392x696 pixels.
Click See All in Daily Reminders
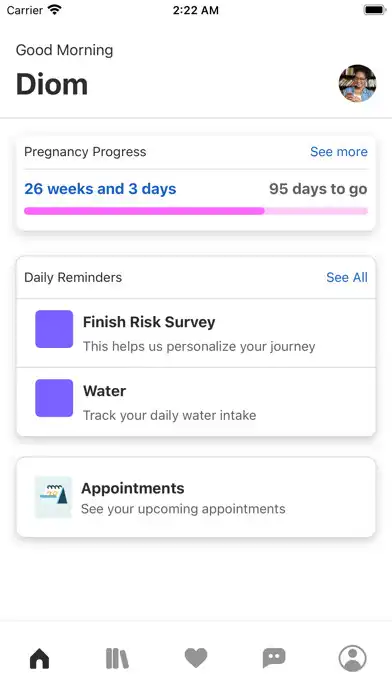coord(347,277)
